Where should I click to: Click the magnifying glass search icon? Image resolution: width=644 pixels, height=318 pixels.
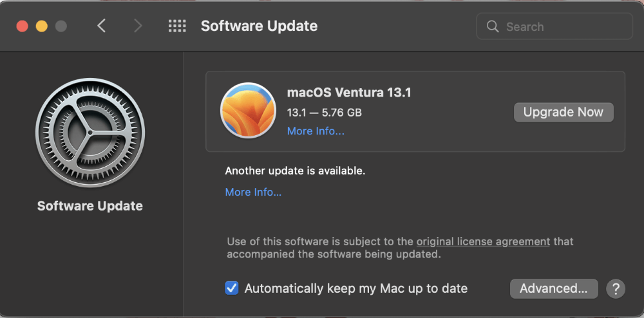[x=493, y=27]
